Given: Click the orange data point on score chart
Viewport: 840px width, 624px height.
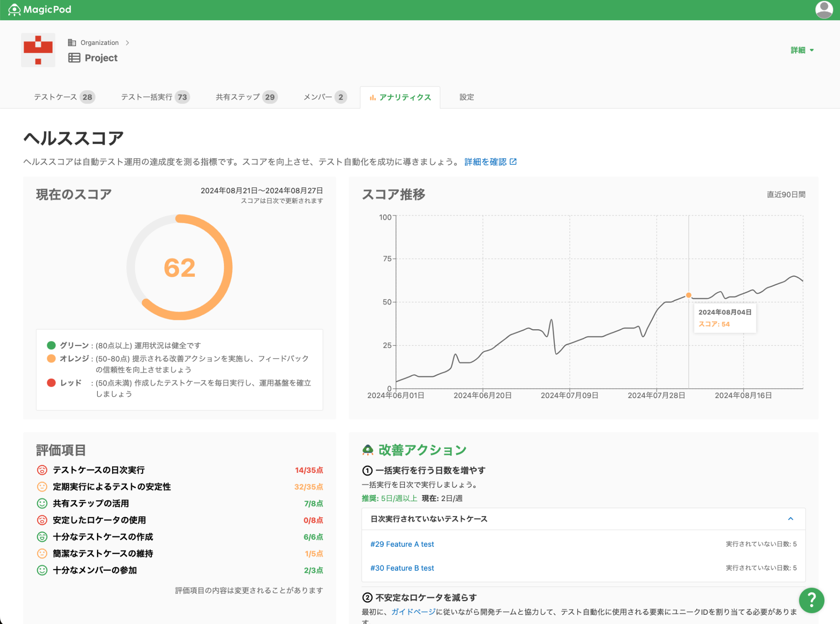Looking at the screenshot, I should 688,295.
